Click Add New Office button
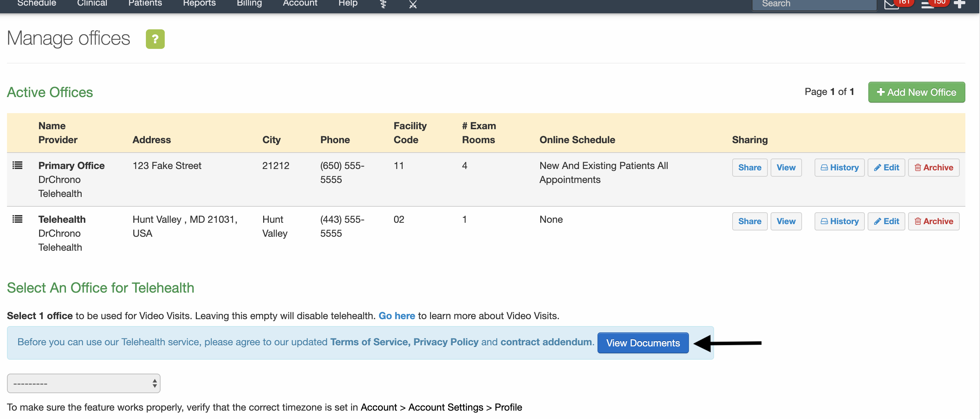 916,92
